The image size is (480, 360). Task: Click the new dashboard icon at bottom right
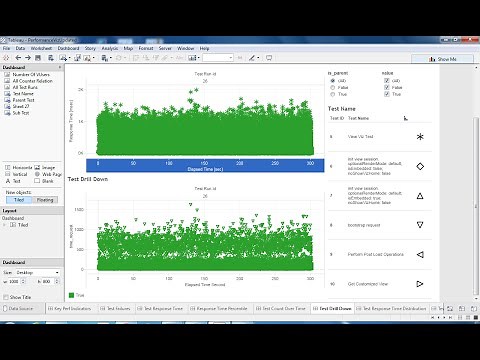coord(462,308)
